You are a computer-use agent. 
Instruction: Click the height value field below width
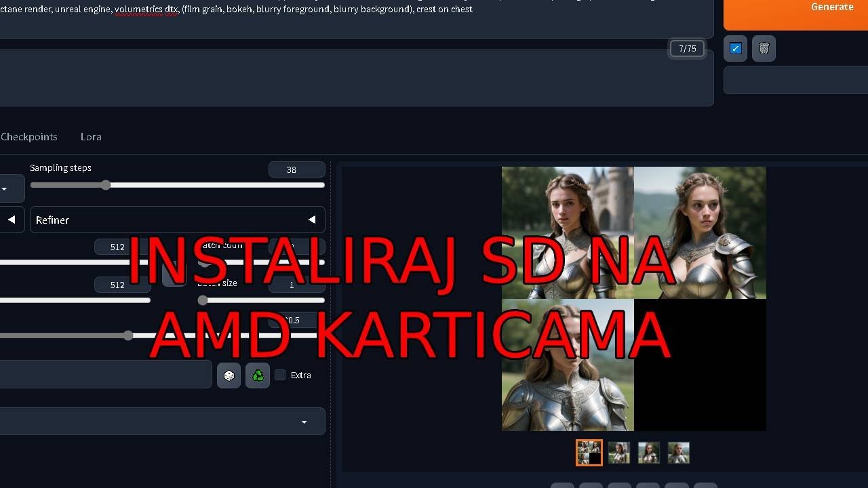(122, 285)
